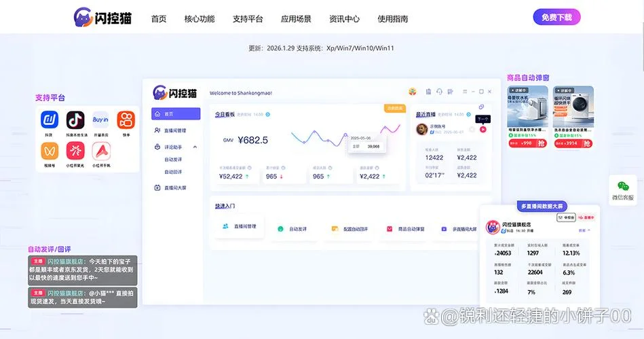Click the clipboard icon in app title bar
644x339 pixels.
pyautogui.click(x=428, y=92)
